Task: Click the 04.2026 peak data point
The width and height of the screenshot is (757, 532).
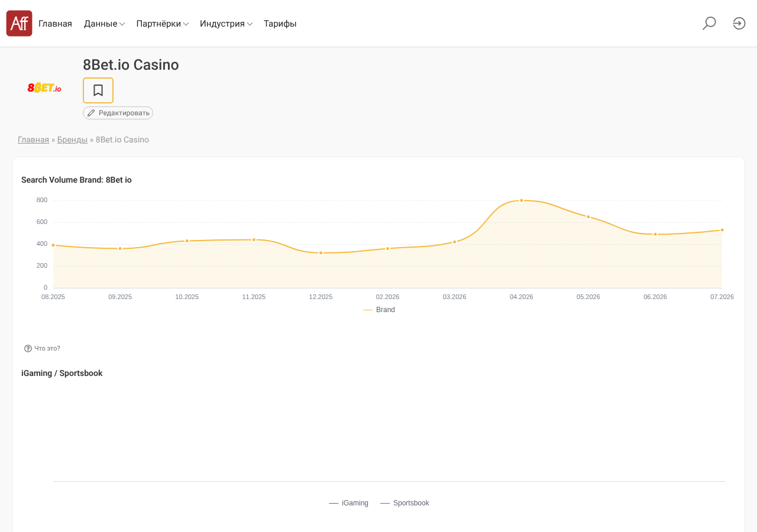Action: pos(521,200)
